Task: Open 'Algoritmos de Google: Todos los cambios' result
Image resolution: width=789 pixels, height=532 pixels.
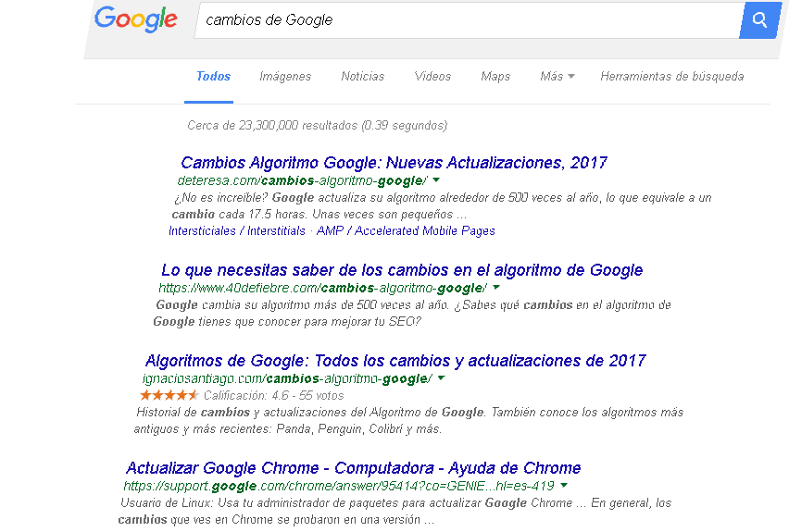Action: 395,361
